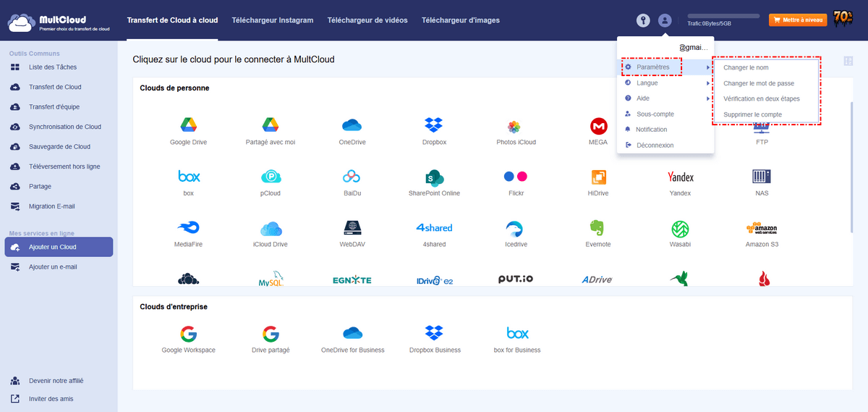Choose the MEGA cloud service icon
Viewport: 868px width, 412px height.
[x=598, y=126]
